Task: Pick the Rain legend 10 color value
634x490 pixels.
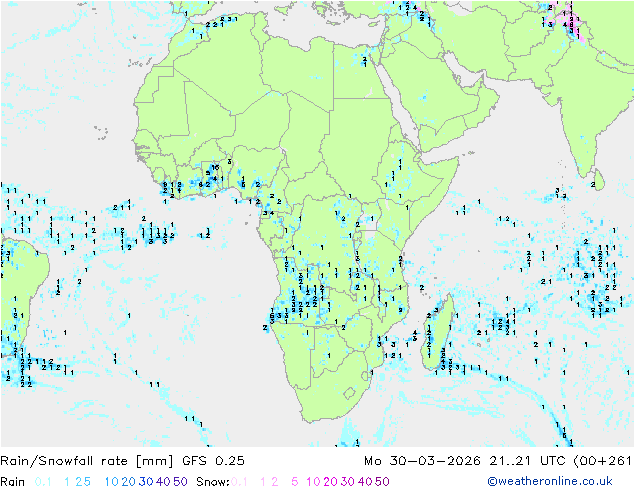Action: (x=111, y=482)
